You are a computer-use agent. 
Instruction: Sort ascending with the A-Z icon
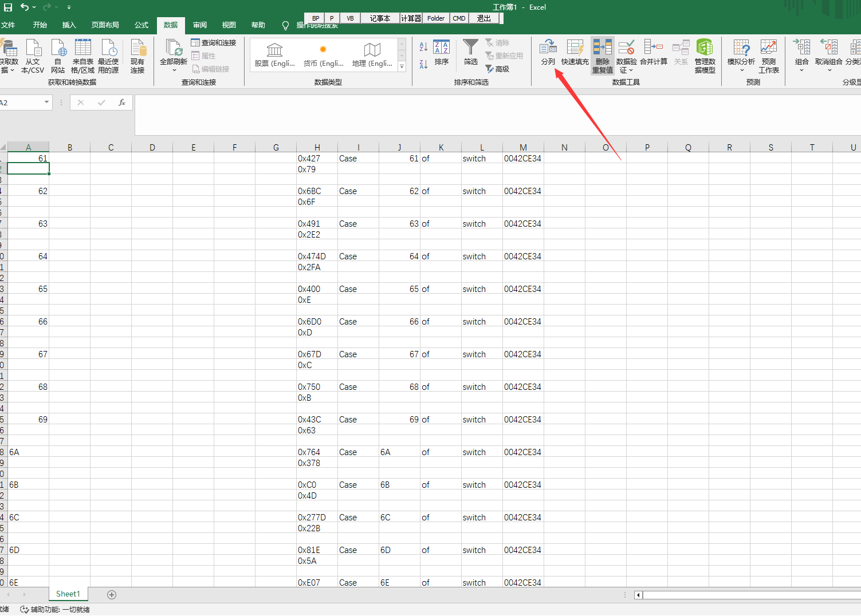coord(423,47)
